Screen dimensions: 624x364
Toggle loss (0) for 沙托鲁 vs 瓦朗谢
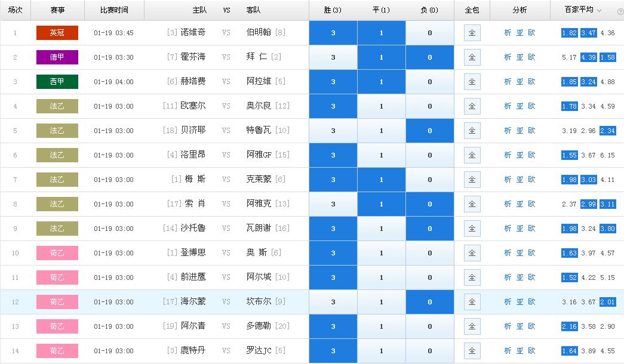[430, 229]
